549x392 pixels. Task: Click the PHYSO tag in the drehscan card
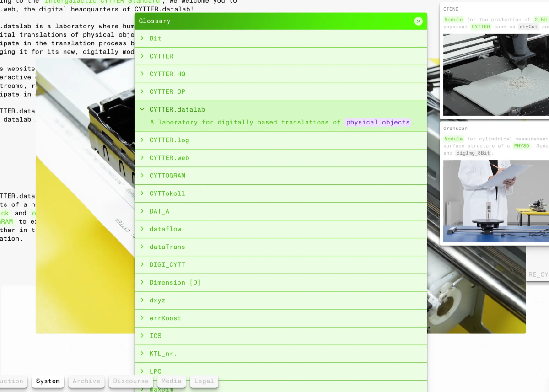pyautogui.click(x=521, y=146)
